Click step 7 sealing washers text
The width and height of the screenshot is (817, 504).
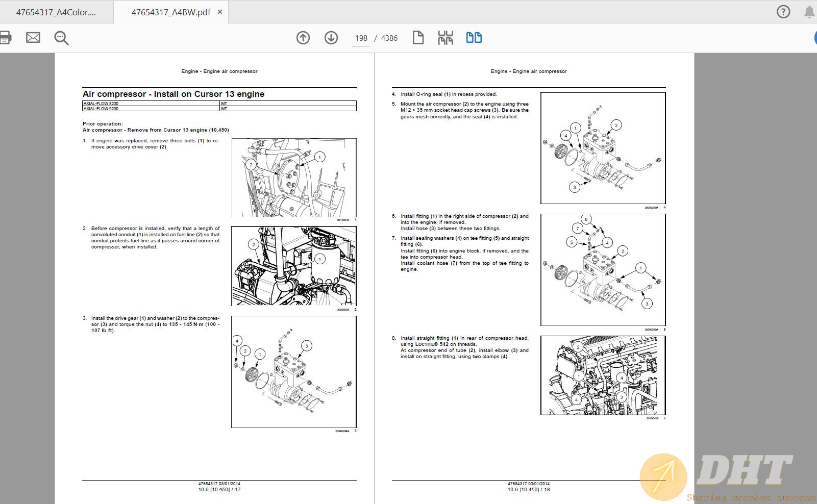[x=464, y=254]
